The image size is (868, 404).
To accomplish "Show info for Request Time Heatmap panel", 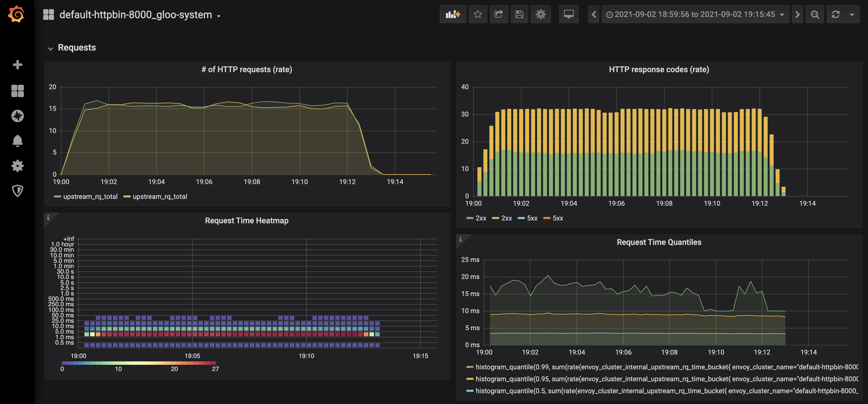I will 48,218.
